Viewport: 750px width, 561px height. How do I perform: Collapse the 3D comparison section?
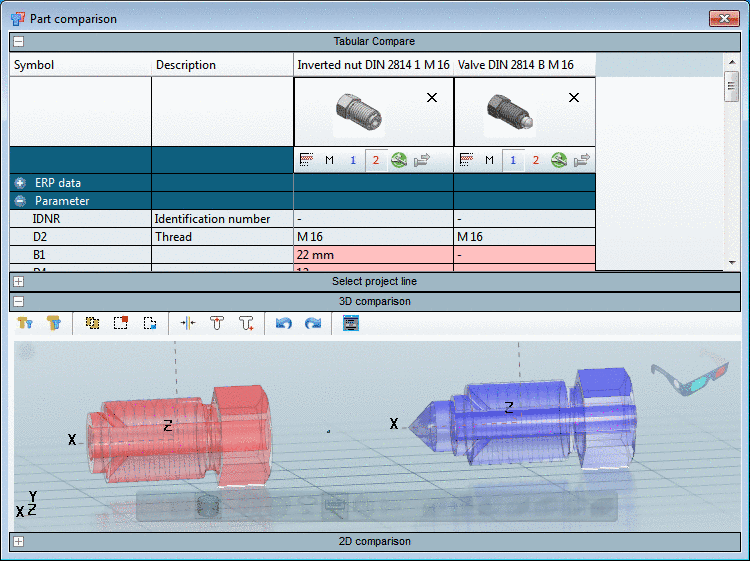coord(19,302)
